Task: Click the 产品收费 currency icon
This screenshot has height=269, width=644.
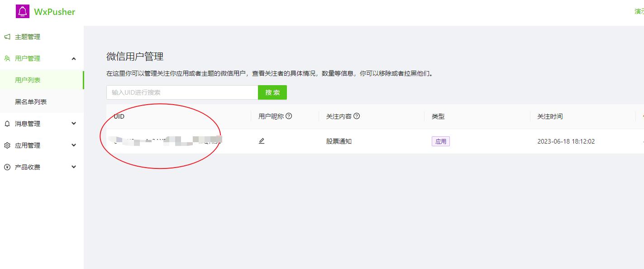Action: tap(7, 167)
